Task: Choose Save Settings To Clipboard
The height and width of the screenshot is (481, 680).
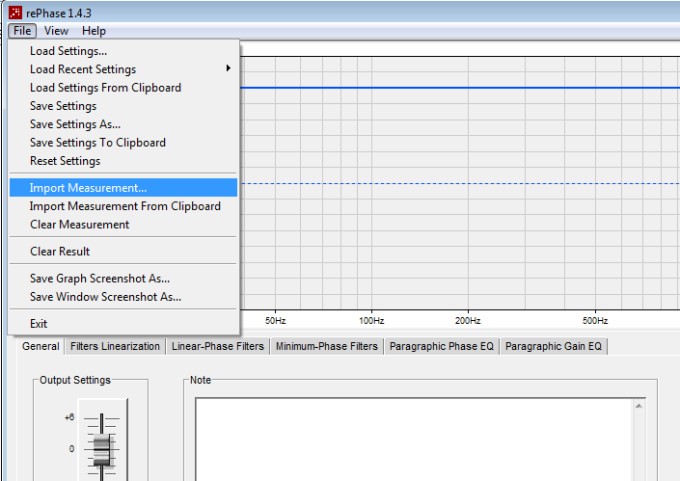Action: pyautogui.click(x=98, y=143)
